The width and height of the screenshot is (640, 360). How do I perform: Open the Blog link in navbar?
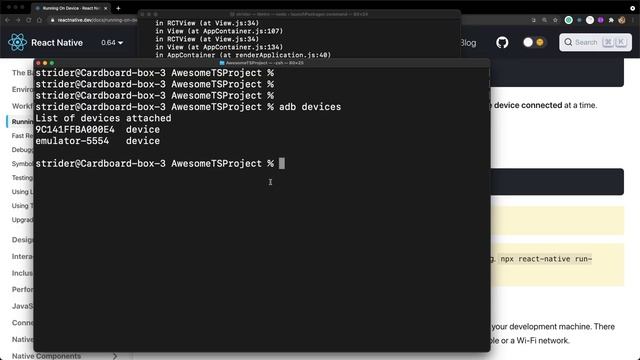(x=468, y=42)
